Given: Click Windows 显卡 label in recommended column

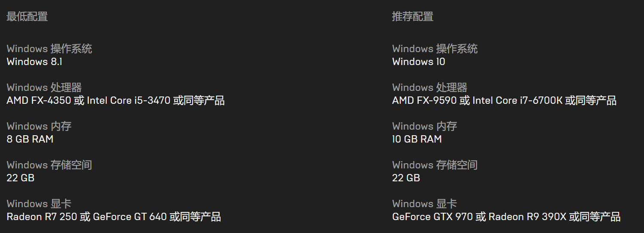Looking at the screenshot, I should [x=425, y=204].
